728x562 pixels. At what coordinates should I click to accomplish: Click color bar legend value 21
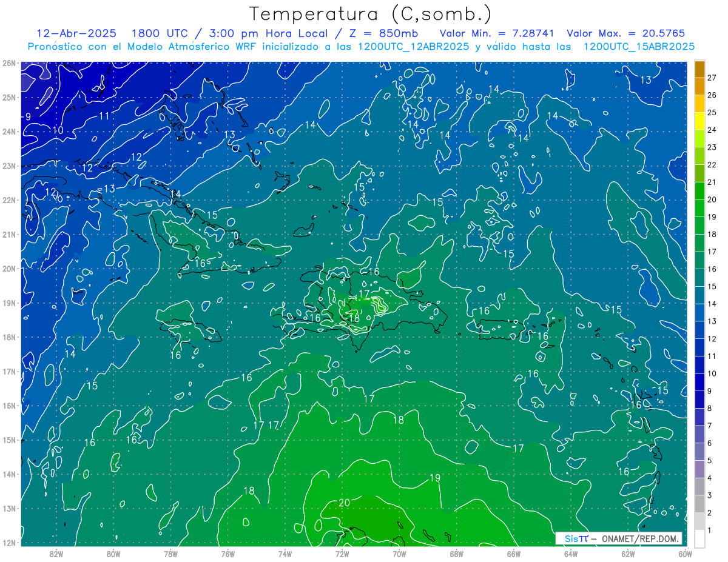click(x=712, y=182)
